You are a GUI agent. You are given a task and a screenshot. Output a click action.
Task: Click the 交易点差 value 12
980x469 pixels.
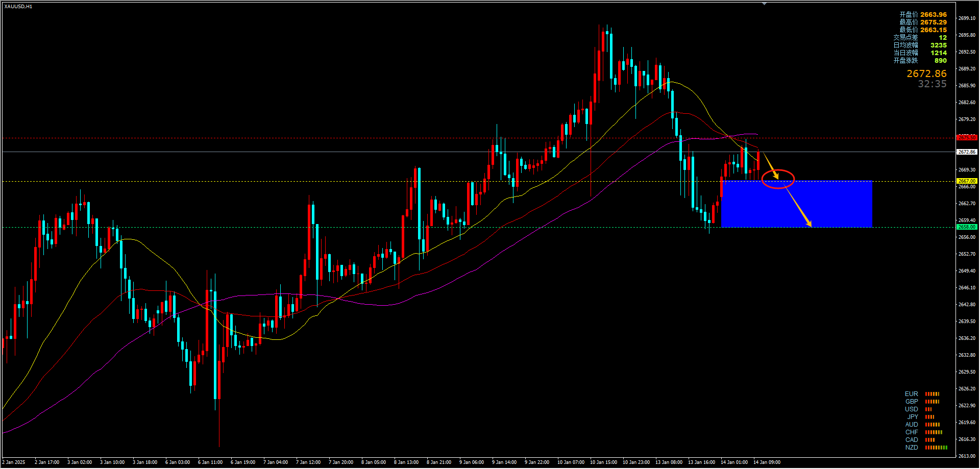pyautogui.click(x=943, y=38)
